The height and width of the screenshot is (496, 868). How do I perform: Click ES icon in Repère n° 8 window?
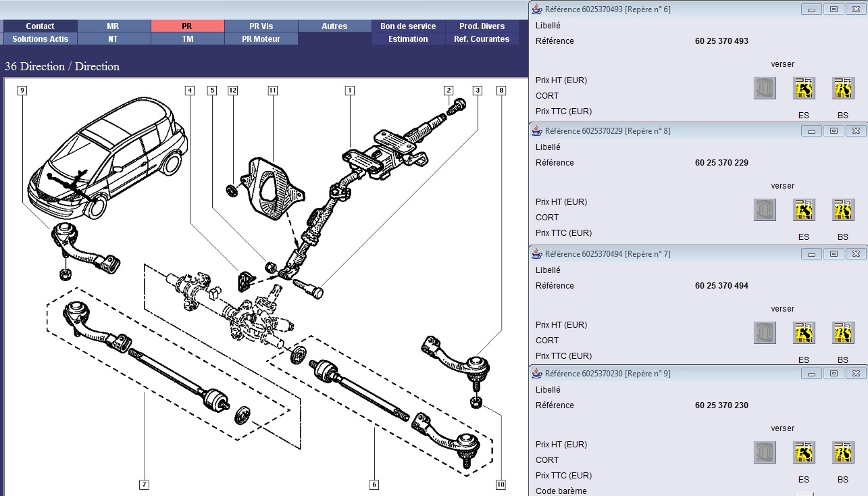(x=804, y=210)
